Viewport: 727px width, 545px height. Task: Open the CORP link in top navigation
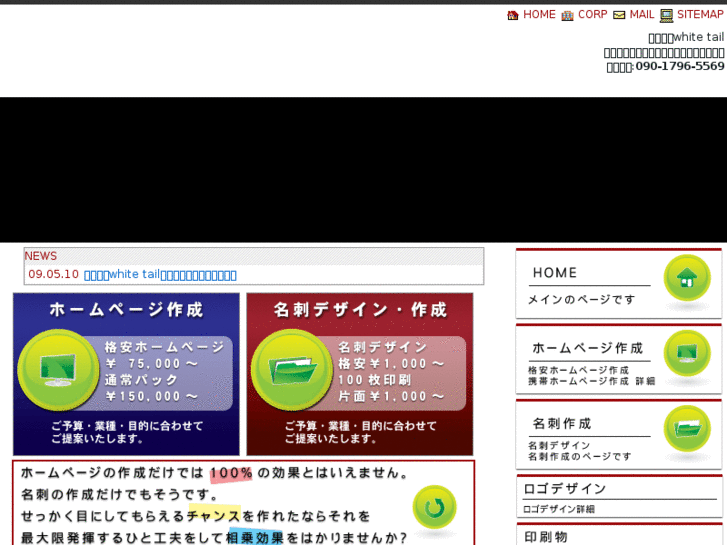pyautogui.click(x=593, y=14)
